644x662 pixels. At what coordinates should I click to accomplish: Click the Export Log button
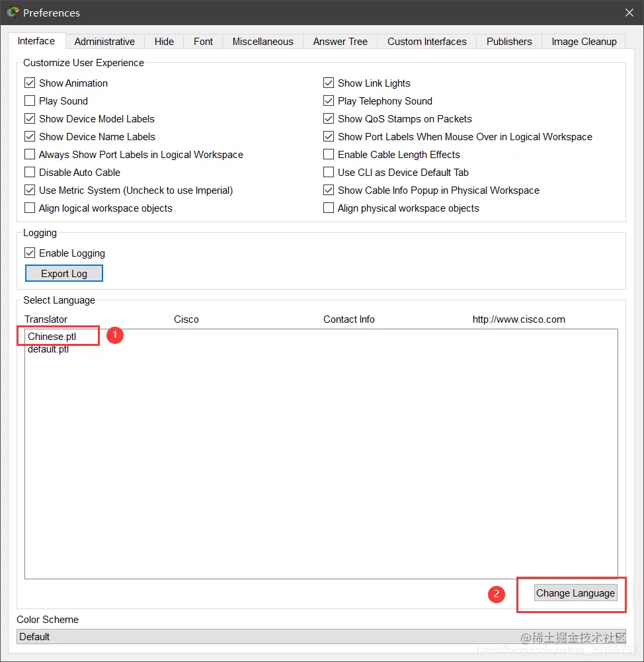pyautogui.click(x=63, y=273)
